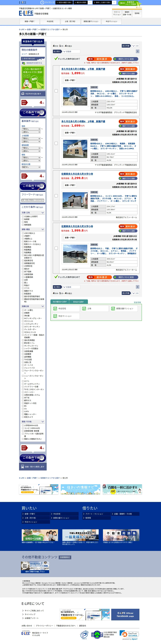Tick checkbox for 2号棟 新築戸建 listing
Viewport: 161px width, 644px height.
coord(56,143)
